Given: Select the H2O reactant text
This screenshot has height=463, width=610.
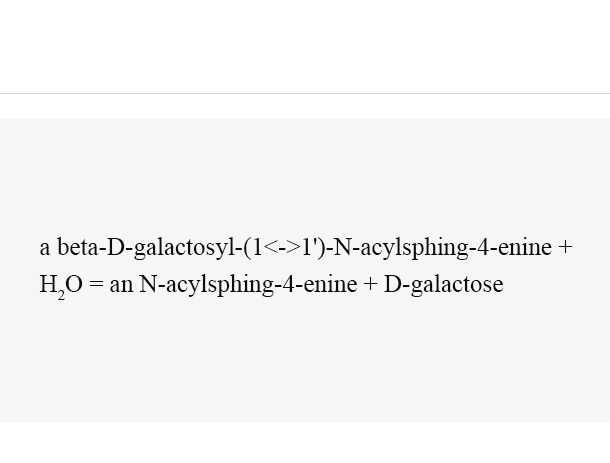Looking at the screenshot, I should pyautogui.click(x=61, y=286).
